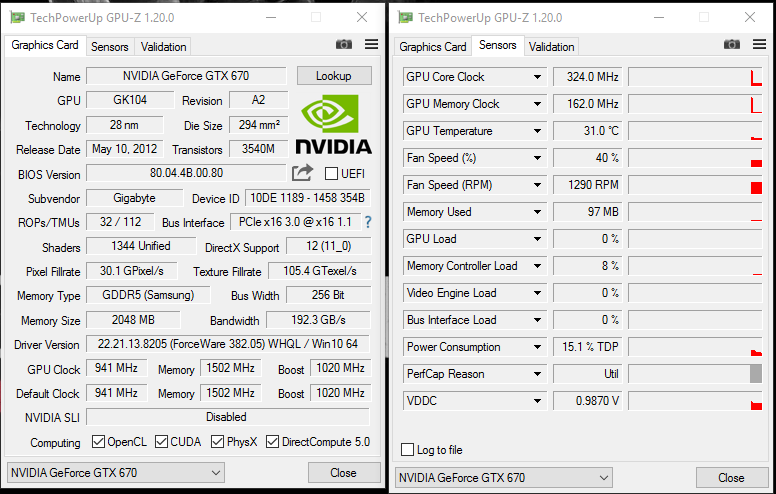Switch to Sensors tab in left window
The image size is (776, 494).
point(109,47)
